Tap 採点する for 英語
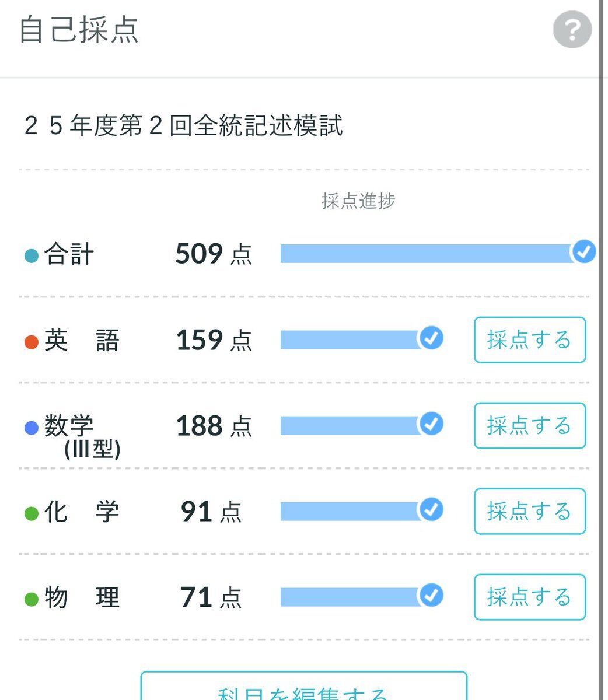This screenshot has width=608, height=700. coord(530,339)
